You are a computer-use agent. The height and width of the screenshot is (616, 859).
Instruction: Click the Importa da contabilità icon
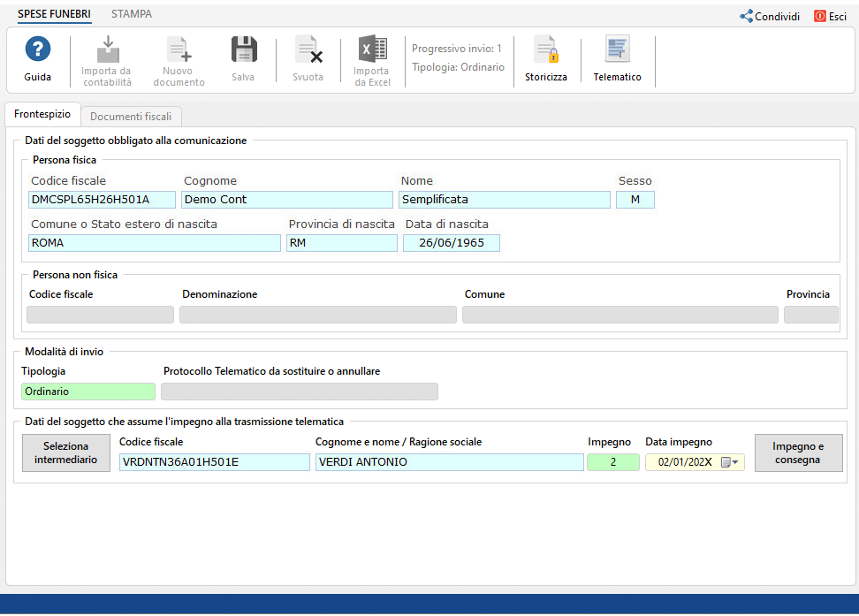(x=108, y=49)
